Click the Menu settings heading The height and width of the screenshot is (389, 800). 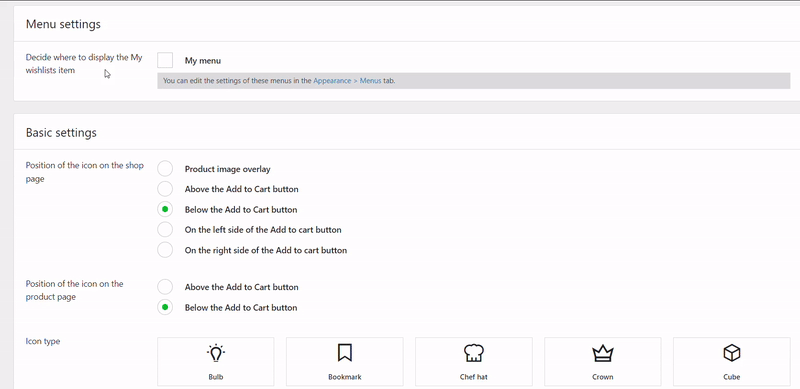(x=63, y=24)
